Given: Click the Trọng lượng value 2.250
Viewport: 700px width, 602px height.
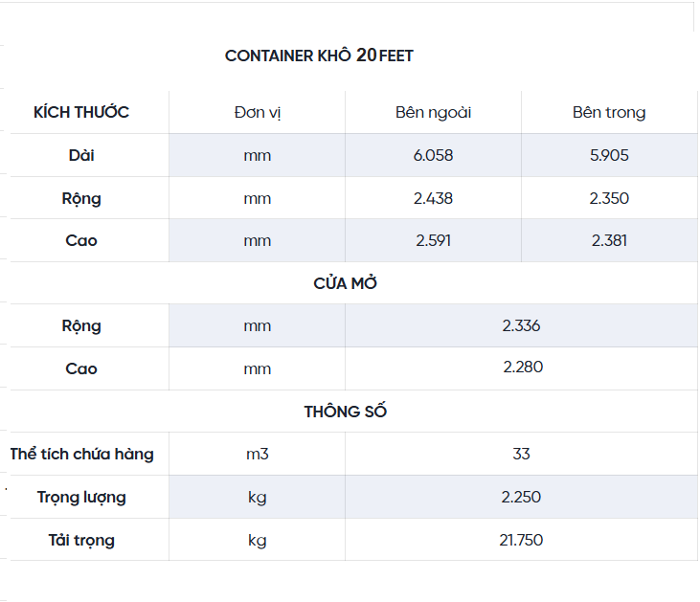Looking at the screenshot, I should tap(521, 497).
